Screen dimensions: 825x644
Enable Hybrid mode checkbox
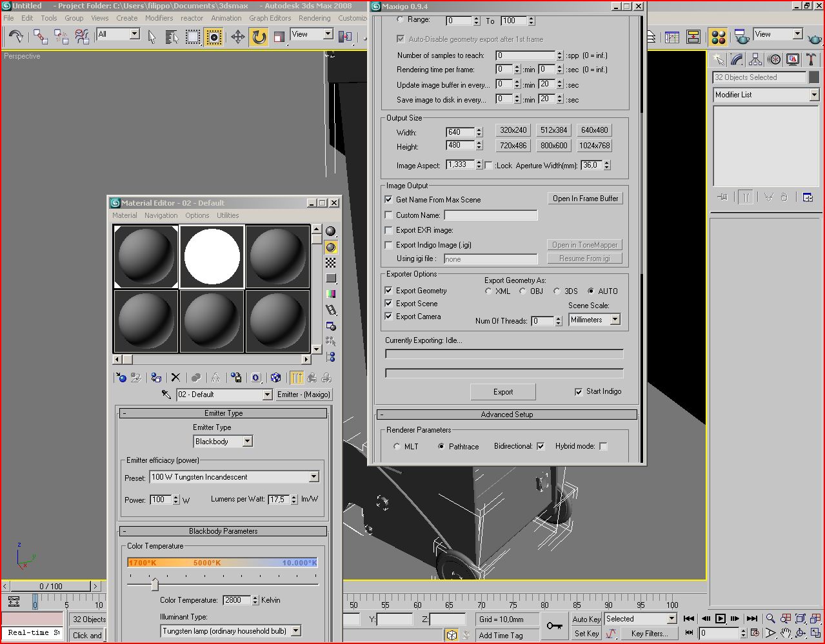tap(603, 446)
